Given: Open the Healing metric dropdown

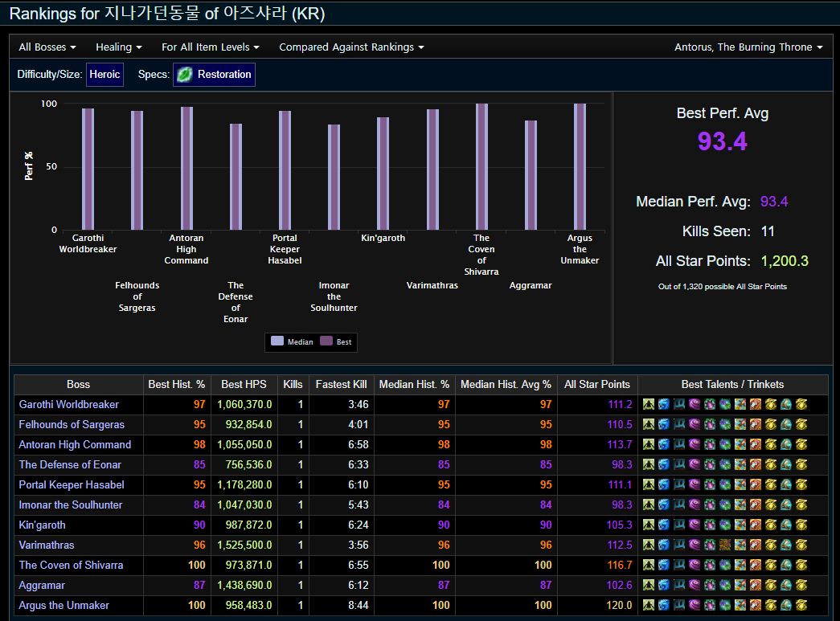Looking at the screenshot, I should coord(119,47).
